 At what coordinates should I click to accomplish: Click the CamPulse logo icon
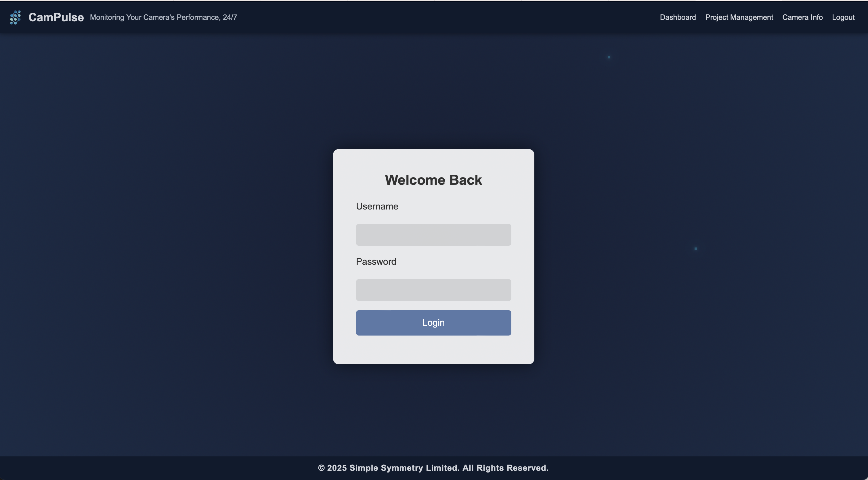click(15, 17)
